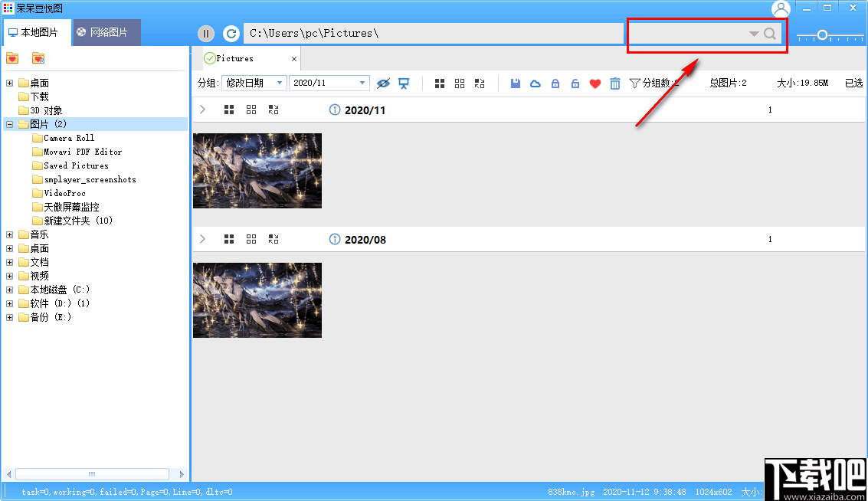Viewport: 868px width, 501px height.
Task: Open the 2020/08 image thumbnail
Action: pos(257,300)
